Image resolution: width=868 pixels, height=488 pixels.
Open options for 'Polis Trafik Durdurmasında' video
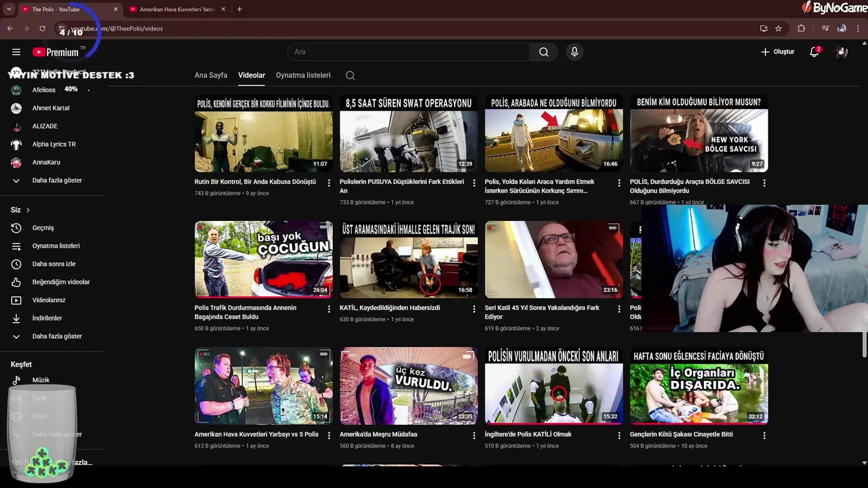[329, 309]
